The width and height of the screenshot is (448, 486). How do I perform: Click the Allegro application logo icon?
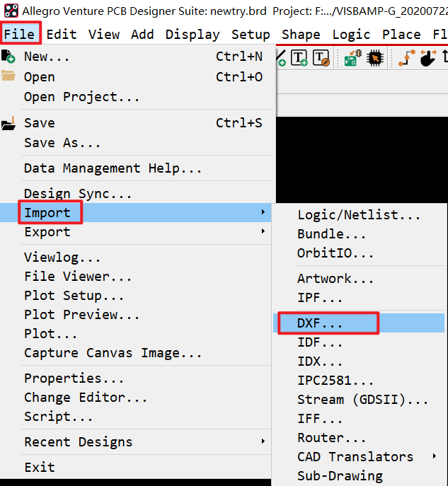click(11, 11)
